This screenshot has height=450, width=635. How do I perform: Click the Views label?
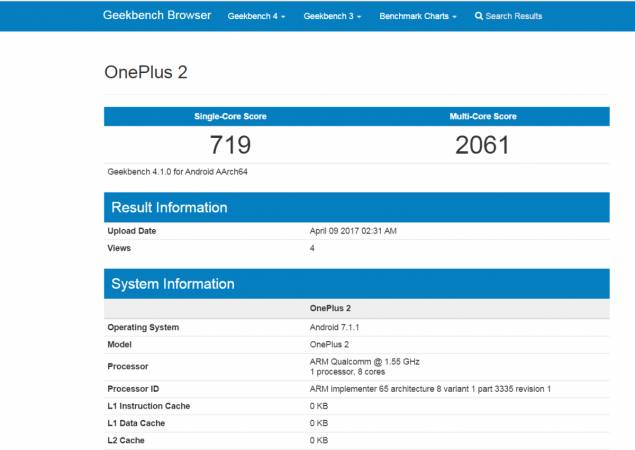(119, 248)
